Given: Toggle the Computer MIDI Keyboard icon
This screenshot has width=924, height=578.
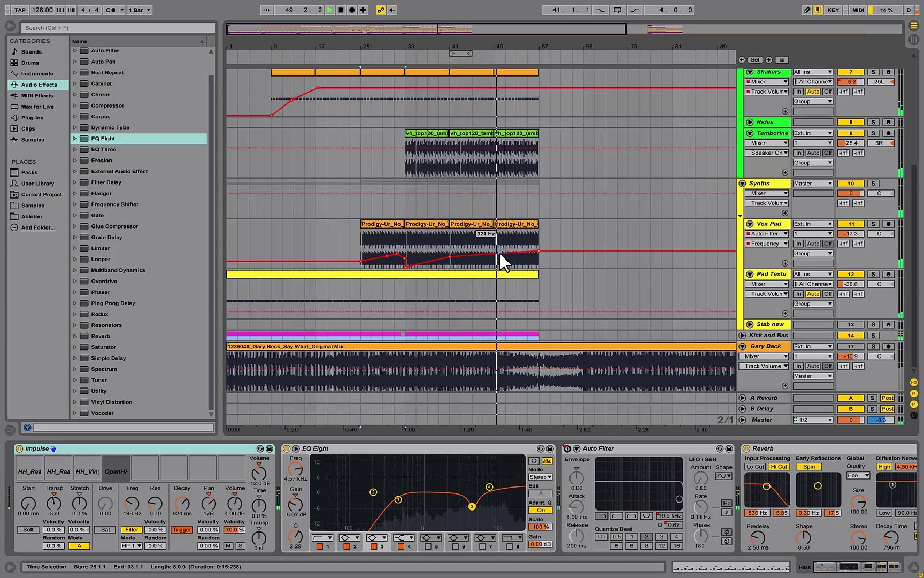Looking at the screenshot, I should click(818, 10).
